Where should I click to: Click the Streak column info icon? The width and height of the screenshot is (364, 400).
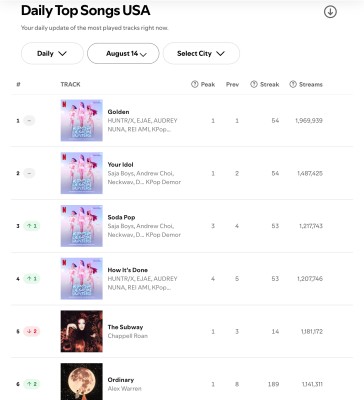(x=254, y=84)
